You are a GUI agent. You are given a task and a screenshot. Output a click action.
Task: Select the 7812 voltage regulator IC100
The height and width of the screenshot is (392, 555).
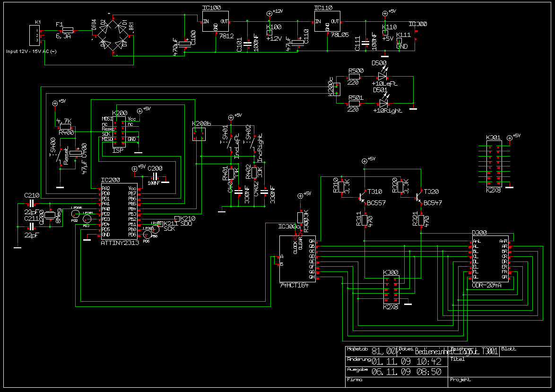pyautogui.click(x=216, y=22)
